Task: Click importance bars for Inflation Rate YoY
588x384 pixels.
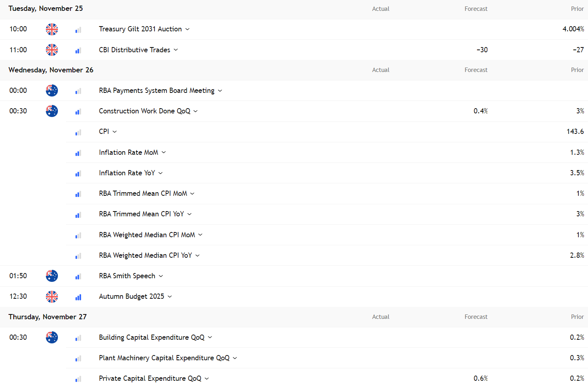Action: pos(78,174)
